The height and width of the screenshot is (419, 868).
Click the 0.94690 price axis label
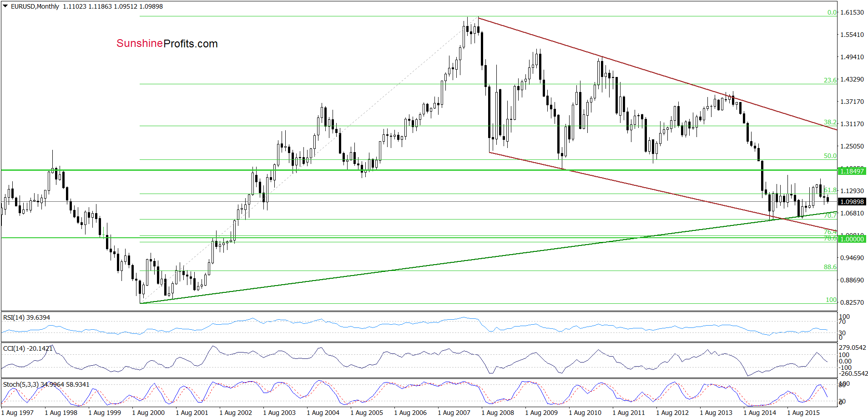[x=852, y=258]
